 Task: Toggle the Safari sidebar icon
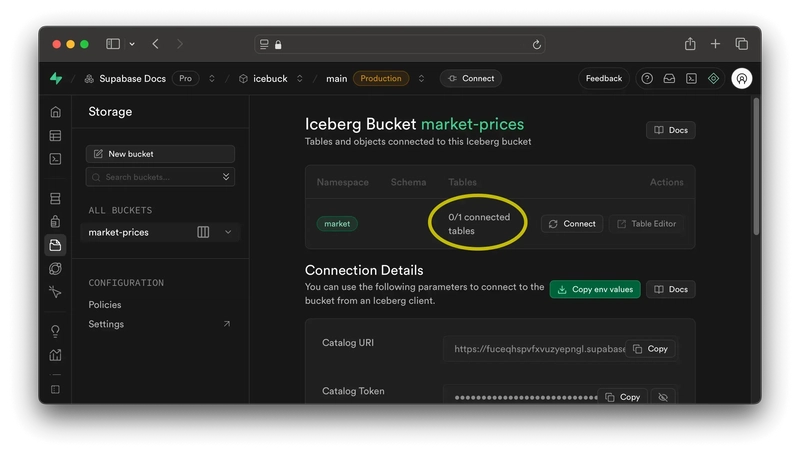point(113,44)
